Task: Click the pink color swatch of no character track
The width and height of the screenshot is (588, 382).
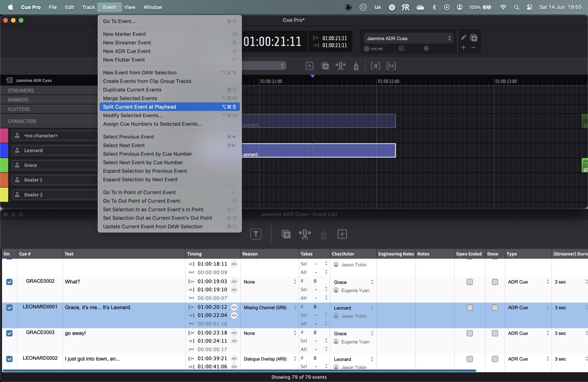Action: coord(4,136)
